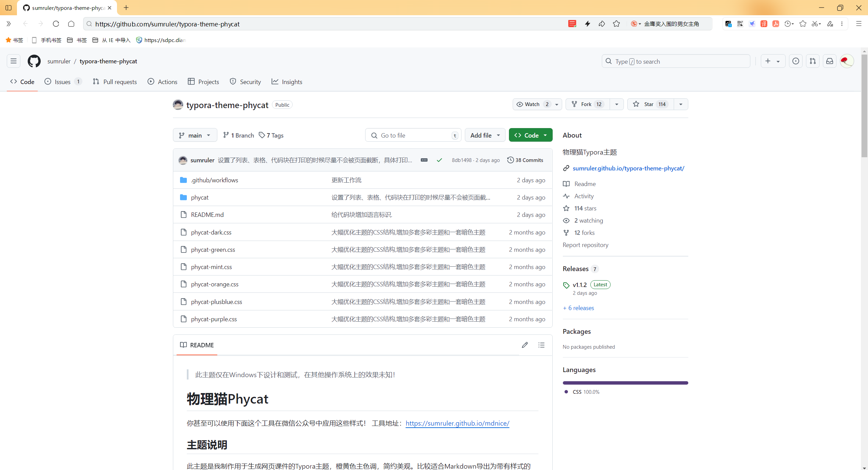The image size is (868, 470).
Task: Expand commit message ellipsis button
Action: tap(424, 160)
